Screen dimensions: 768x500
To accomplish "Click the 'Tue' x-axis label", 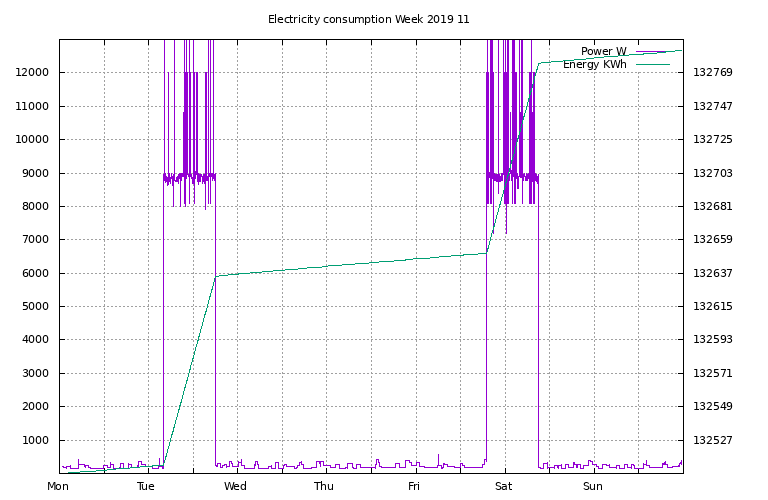I will pos(146,486).
